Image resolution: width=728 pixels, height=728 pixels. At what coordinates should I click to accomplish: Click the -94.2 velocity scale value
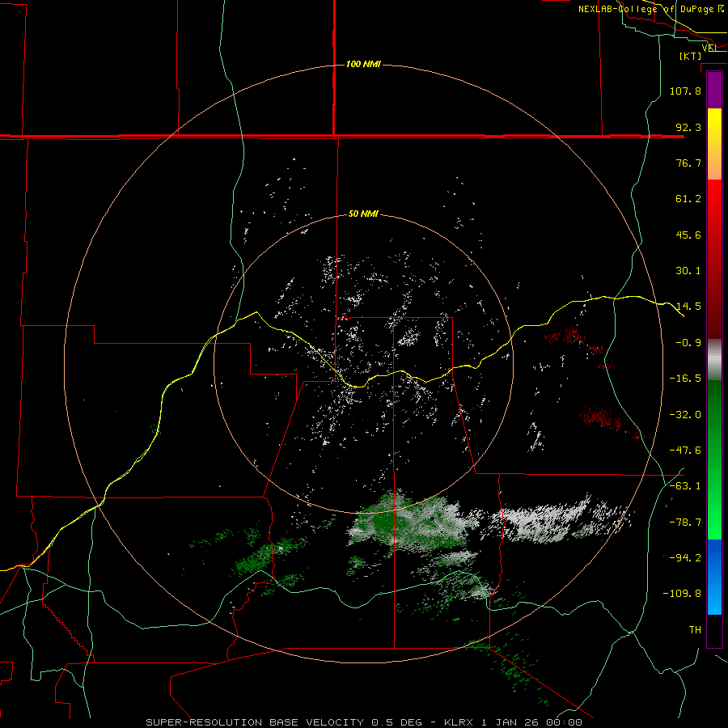pyautogui.click(x=685, y=558)
